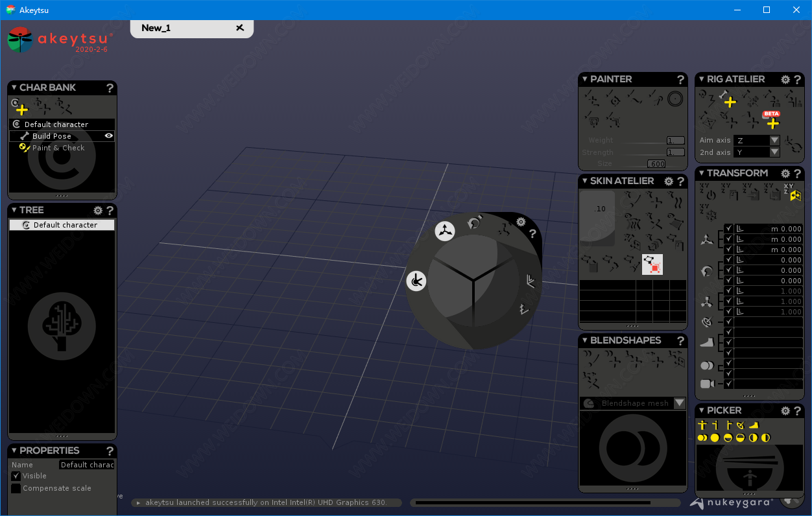This screenshot has width=812, height=516.
Task: Select the highlighted red skin tool icon
Action: 652,264
